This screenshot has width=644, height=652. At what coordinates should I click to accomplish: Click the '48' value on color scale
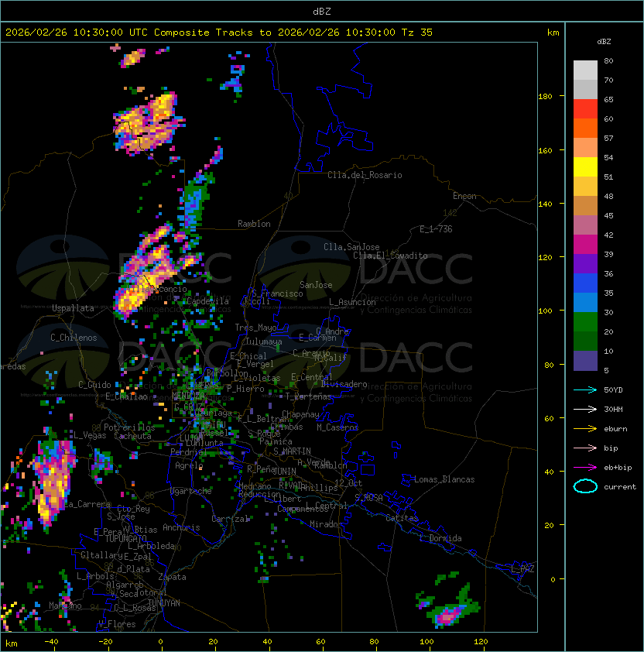pyautogui.click(x=608, y=196)
